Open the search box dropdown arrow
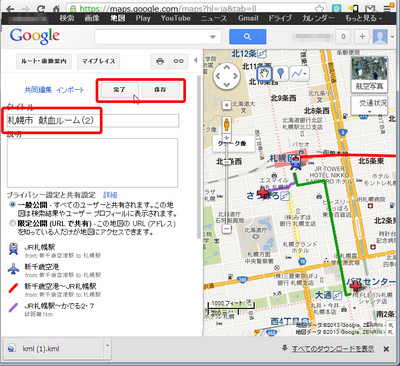 click(x=213, y=37)
